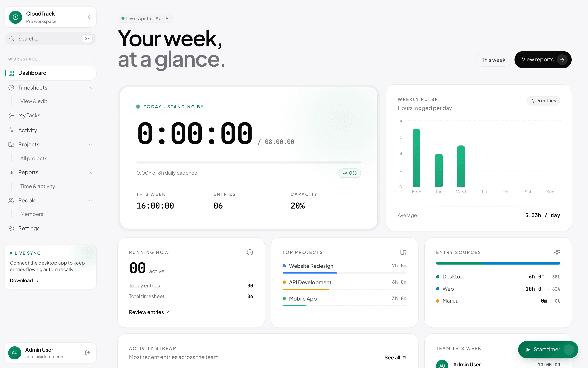The image size is (588, 368).
Task: Collapse the Timesheets section chevron
Action: pos(90,88)
